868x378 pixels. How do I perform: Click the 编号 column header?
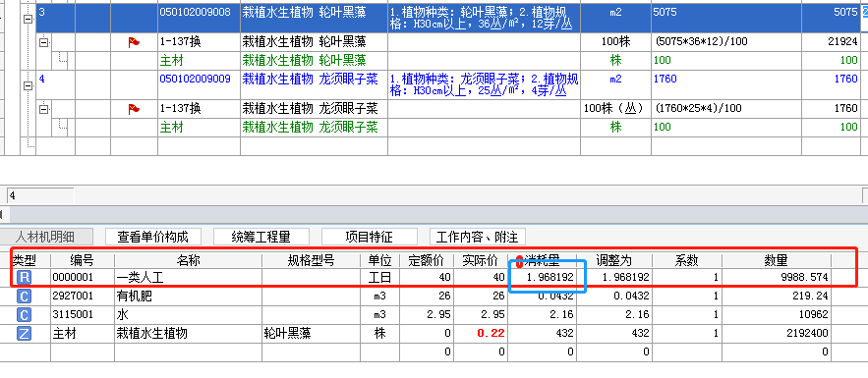click(83, 260)
